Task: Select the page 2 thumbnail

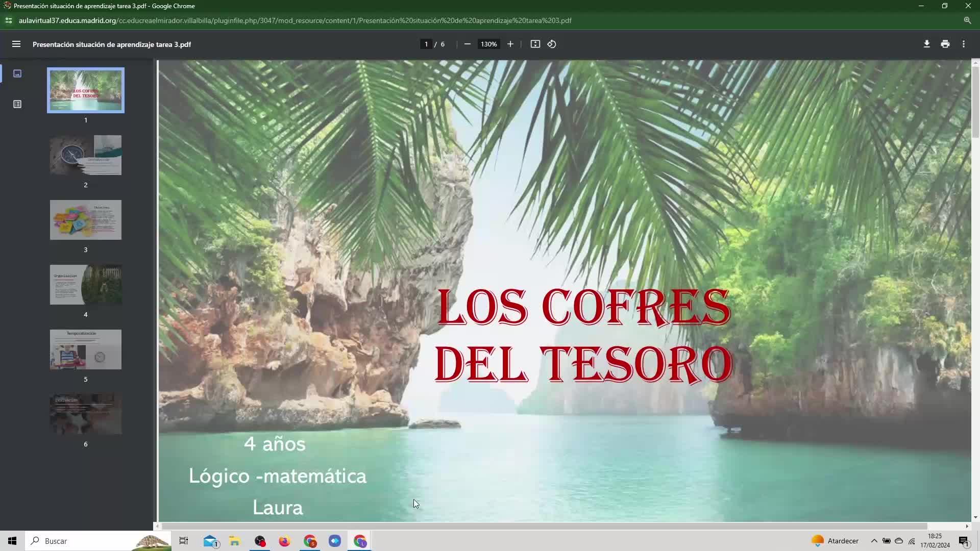Action: point(86,155)
